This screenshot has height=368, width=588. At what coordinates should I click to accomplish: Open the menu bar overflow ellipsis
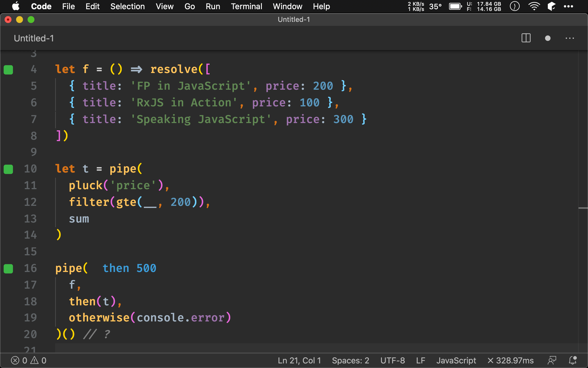[x=568, y=6]
